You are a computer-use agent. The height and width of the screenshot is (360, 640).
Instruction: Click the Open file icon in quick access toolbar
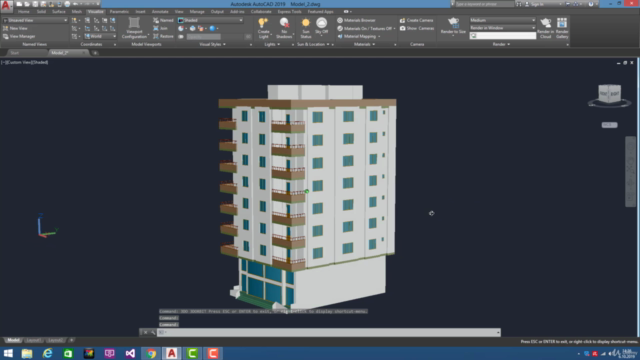pyautogui.click(x=27, y=4)
